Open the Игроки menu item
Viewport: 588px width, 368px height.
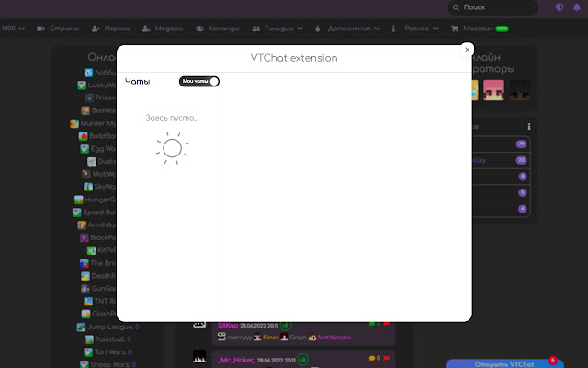(110, 29)
